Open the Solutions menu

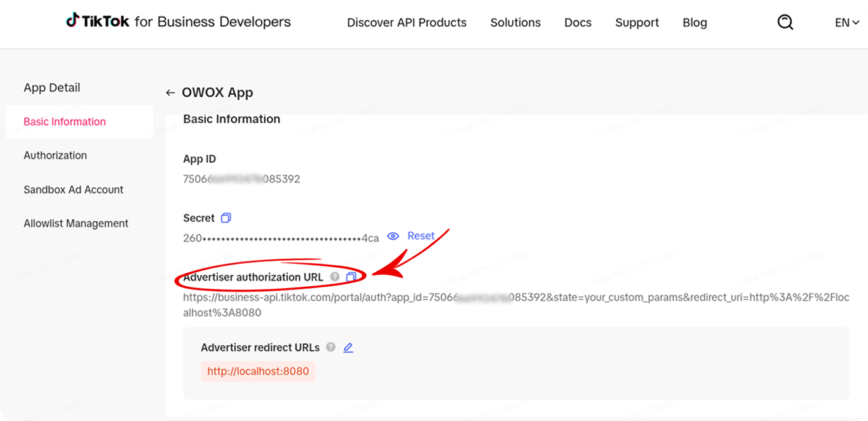click(x=515, y=22)
